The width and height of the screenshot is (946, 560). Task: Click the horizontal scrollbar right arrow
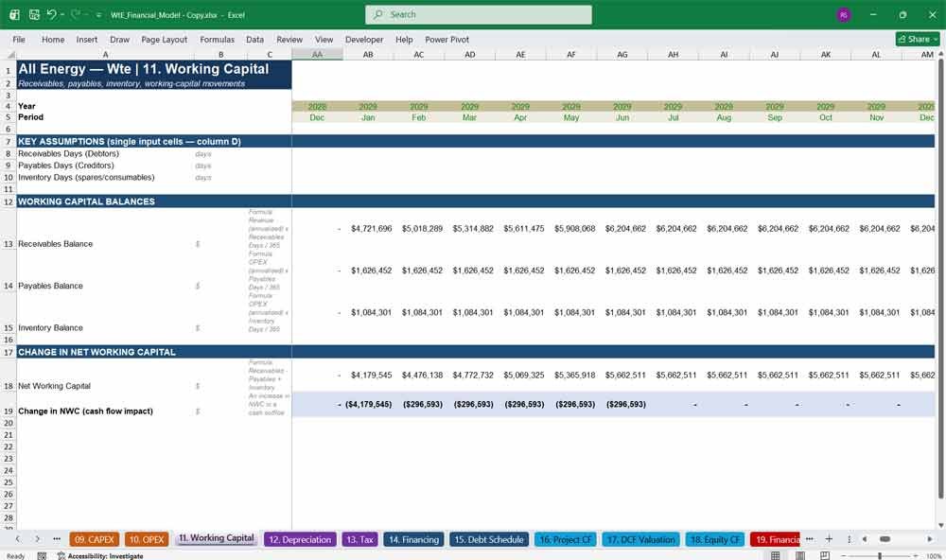click(x=930, y=539)
